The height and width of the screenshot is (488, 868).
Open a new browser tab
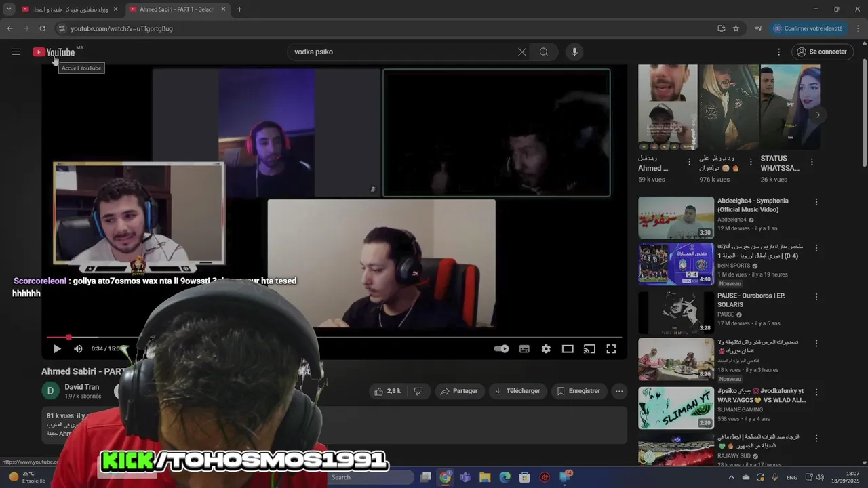click(x=239, y=9)
